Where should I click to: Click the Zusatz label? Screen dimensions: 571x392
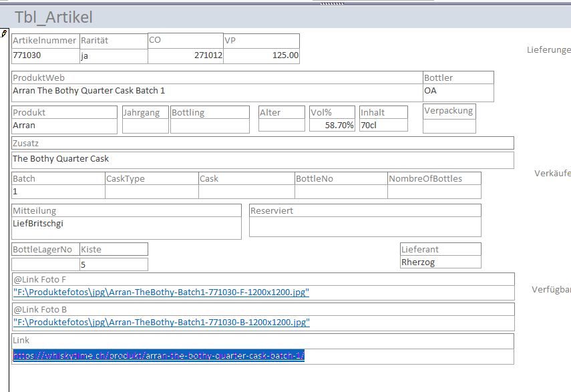(x=25, y=144)
